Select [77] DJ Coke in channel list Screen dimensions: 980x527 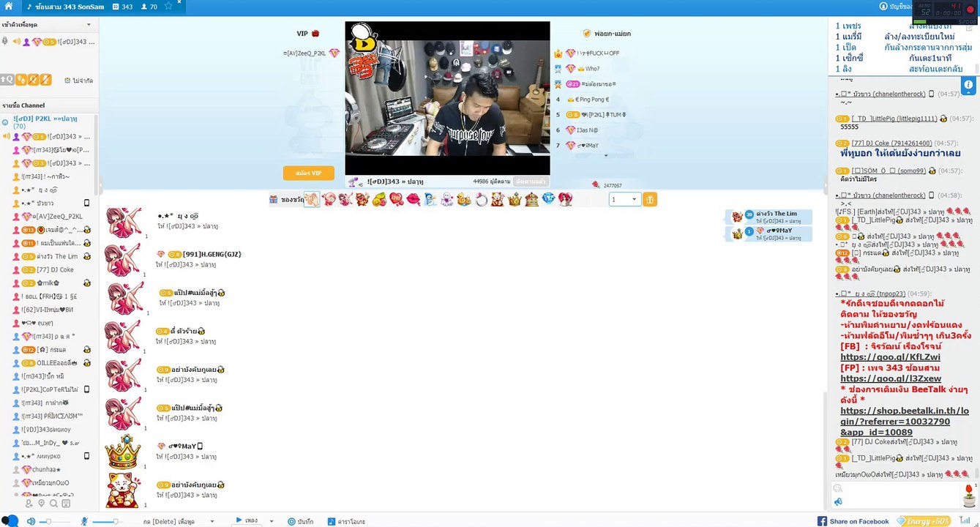[x=54, y=269]
